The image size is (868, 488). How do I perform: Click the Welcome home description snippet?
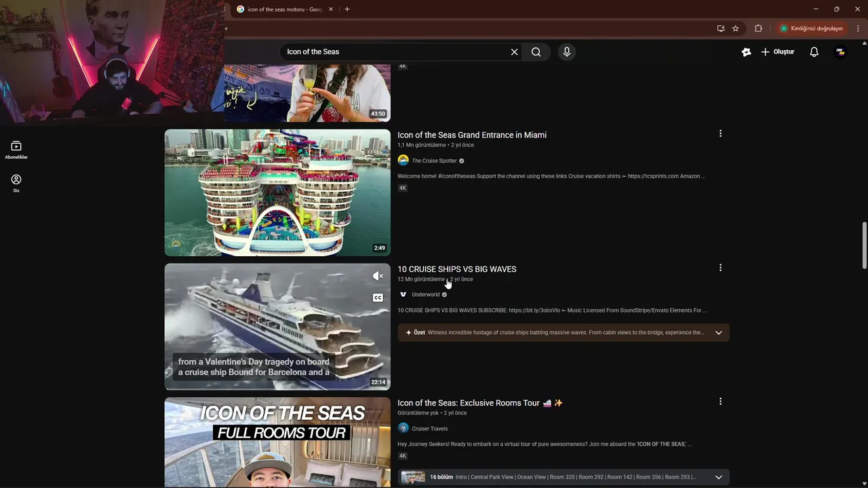point(551,176)
